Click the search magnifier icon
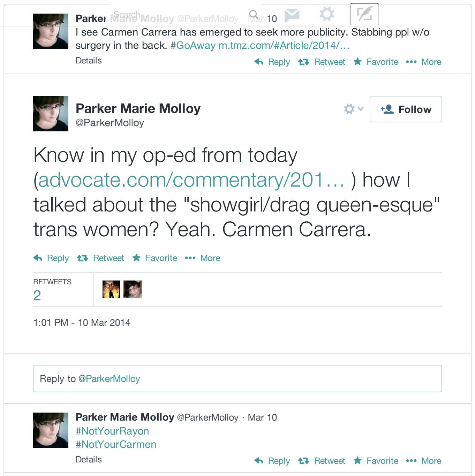Viewport: 475px width, 476px height. [x=254, y=15]
